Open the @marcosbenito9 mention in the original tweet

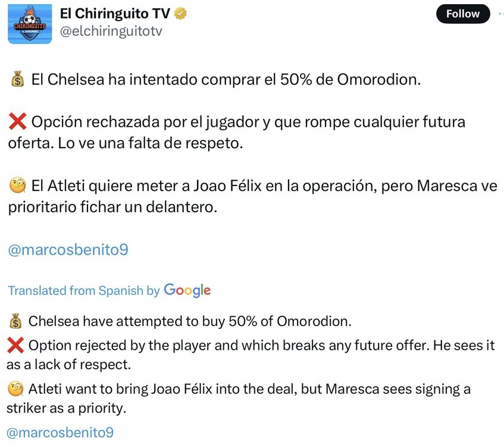click(x=68, y=250)
